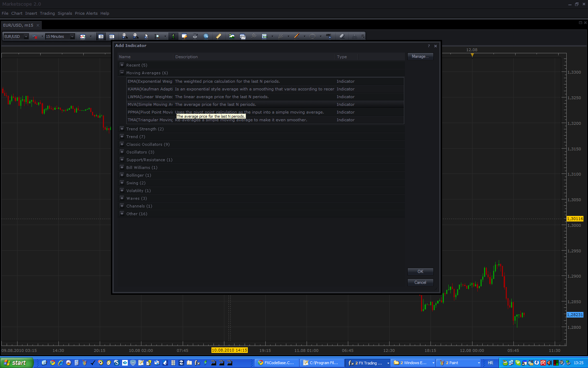588x368 pixels.
Task: Click the chart type icon with red line
Action: pyautogui.click(x=83, y=36)
